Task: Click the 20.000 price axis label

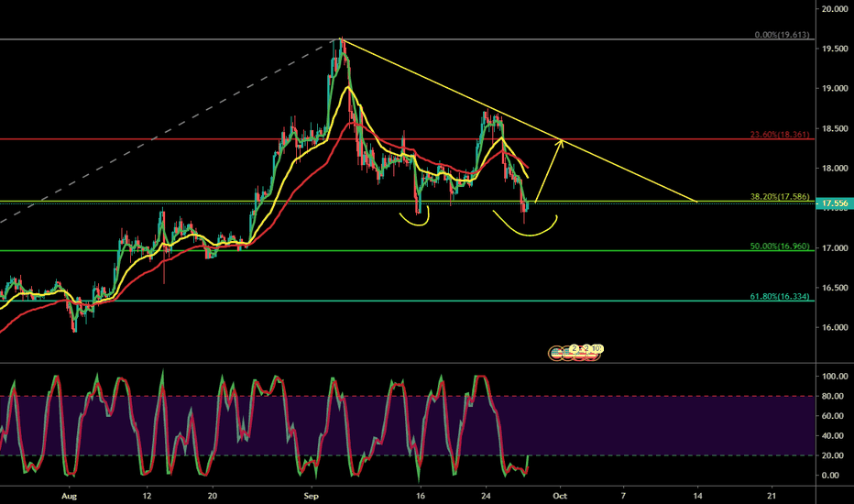Action: [x=835, y=9]
